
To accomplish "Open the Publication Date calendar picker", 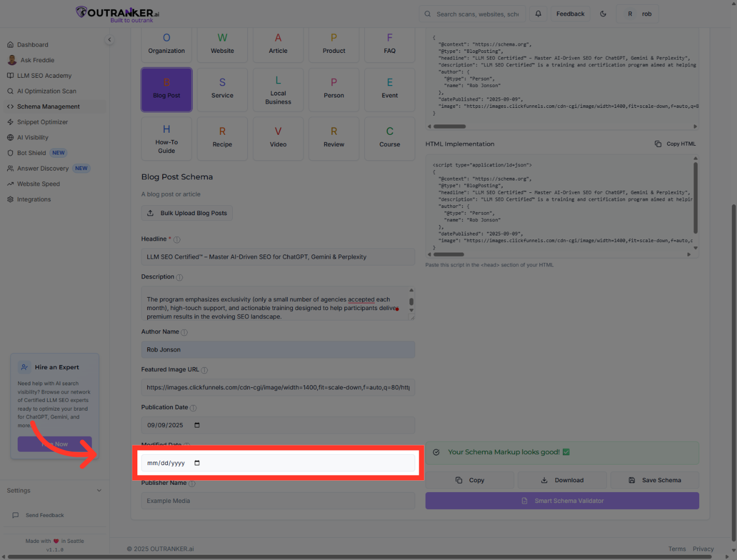I will 197,425.
